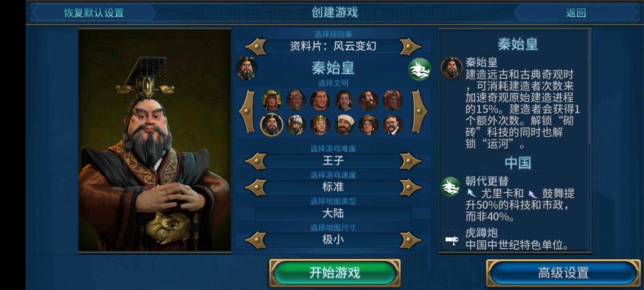Click the 虎蹲炮 unique unit icon
Viewport: 644px width, 290px height.
(x=452, y=239)
